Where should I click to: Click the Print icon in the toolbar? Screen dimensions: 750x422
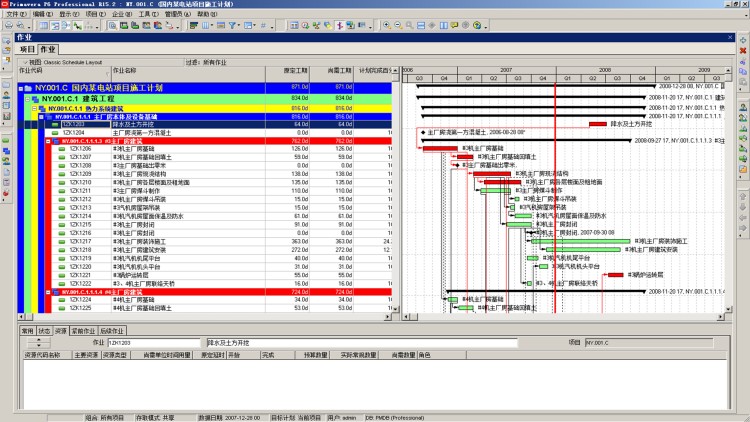pyautogui.click(x=9, y=25)
